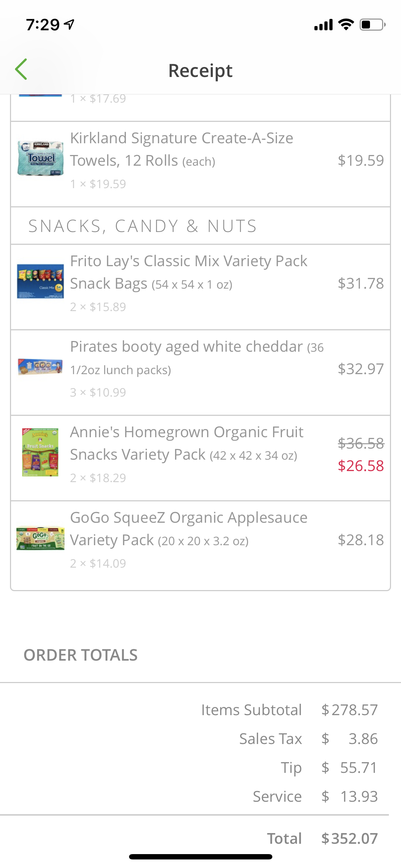Tap the green back arrow
The width and height of the screenshot is (401, 868).
tap(21, 69)
